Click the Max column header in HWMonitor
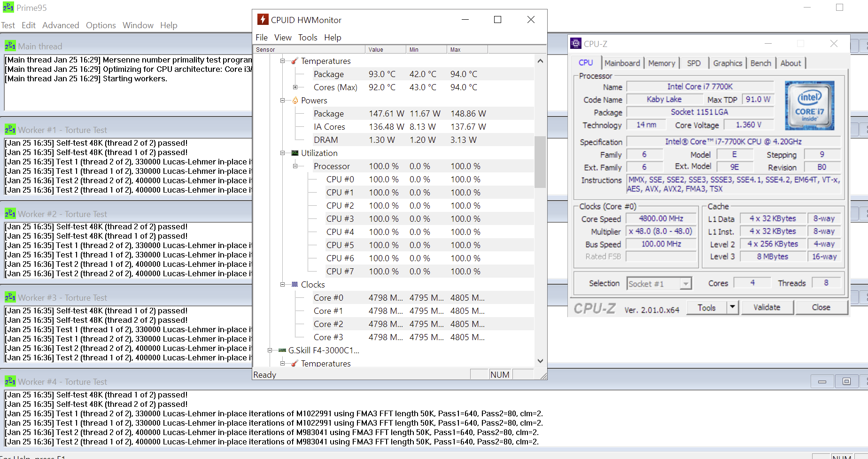This screenshot has width=868, height=459. (467, 50)
